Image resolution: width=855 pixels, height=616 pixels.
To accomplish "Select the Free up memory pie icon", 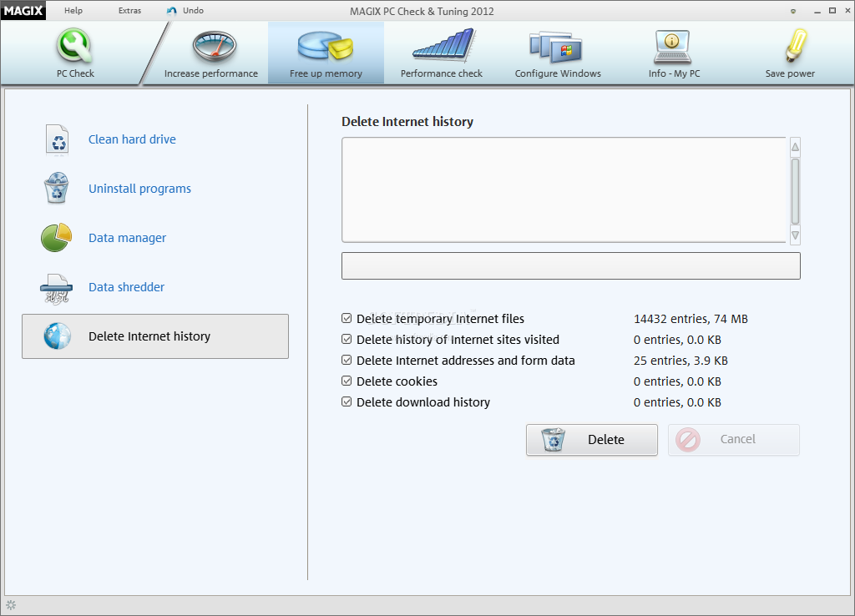I will coord(326,45).
